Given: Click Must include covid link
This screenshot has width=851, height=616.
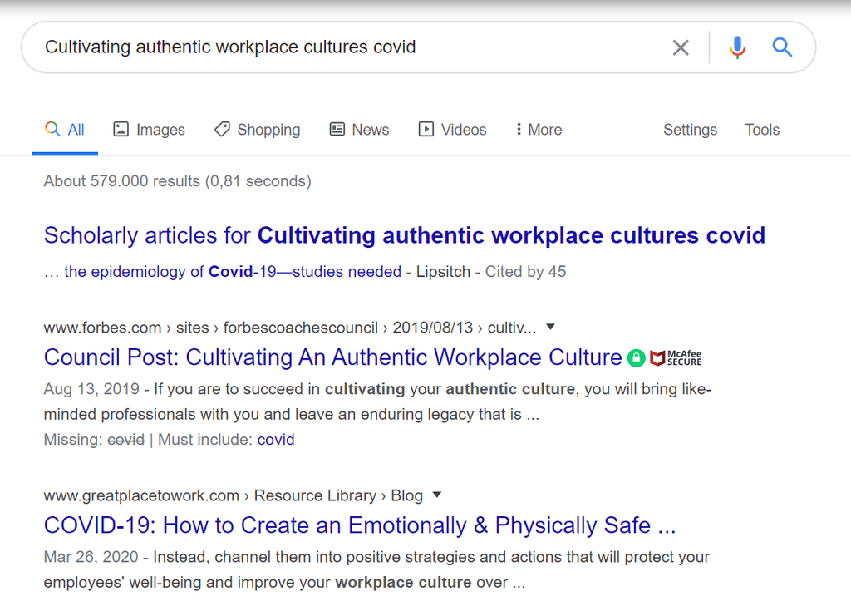Looking at the screenshot, I should [276, 440].
